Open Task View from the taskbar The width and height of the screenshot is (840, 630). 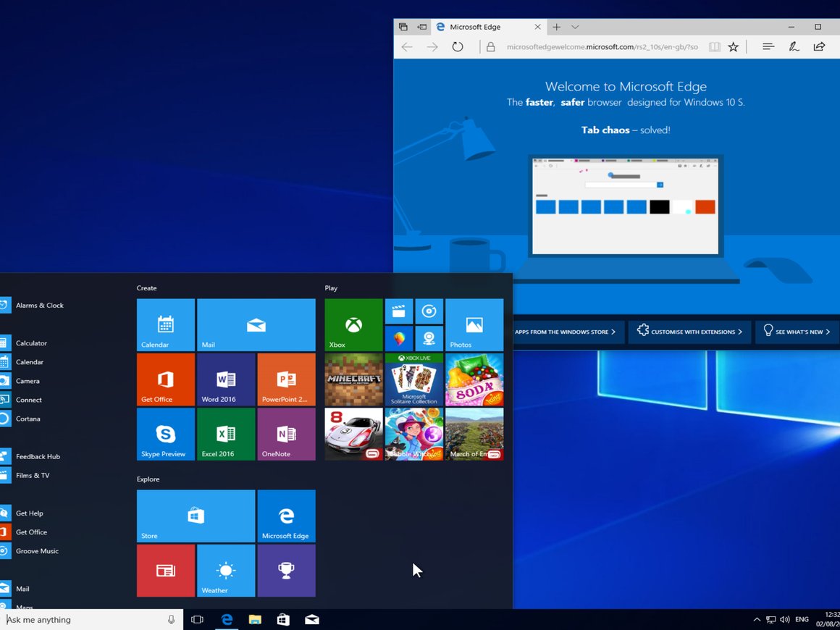pos(197,619)
